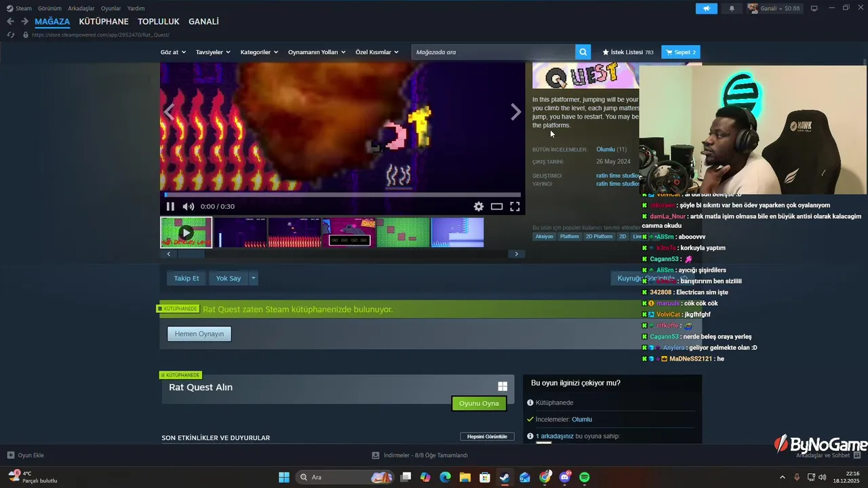Open the Arkadaşlar menu
This screenshot has height=488, width=868.
(x=81, y=8)
